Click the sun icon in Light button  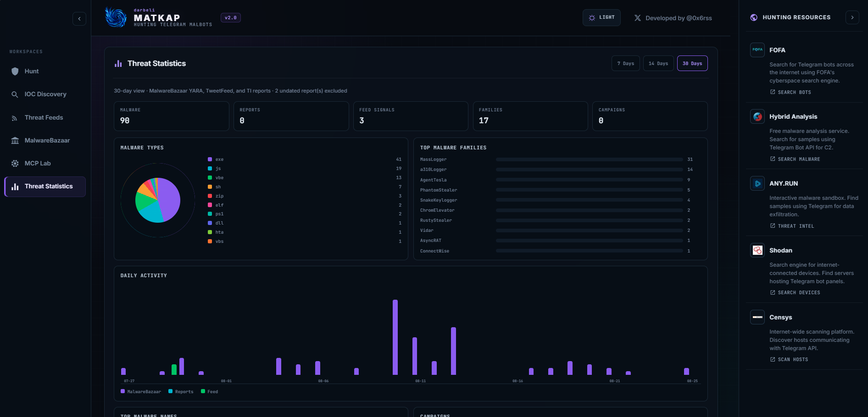[592, 17]
